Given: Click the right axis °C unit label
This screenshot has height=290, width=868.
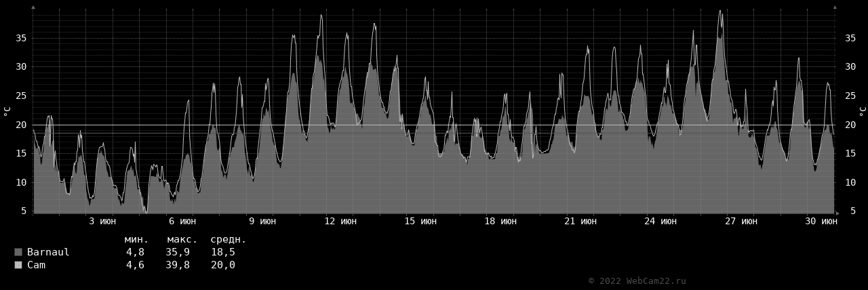Looking at the screenshot, I should pos(862,110).
